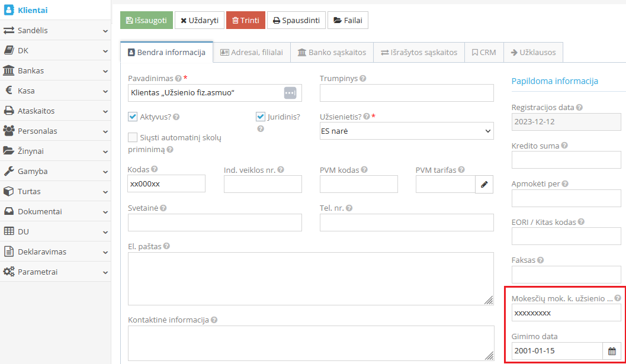
Task: Click the help icon beside Trumpinys label
Action: pyautogui.click(x=362, y=78)
